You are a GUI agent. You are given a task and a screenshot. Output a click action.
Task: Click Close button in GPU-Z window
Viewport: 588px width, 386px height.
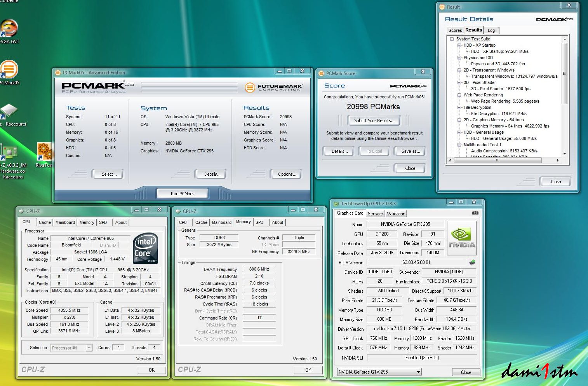(x=466, y=372)
